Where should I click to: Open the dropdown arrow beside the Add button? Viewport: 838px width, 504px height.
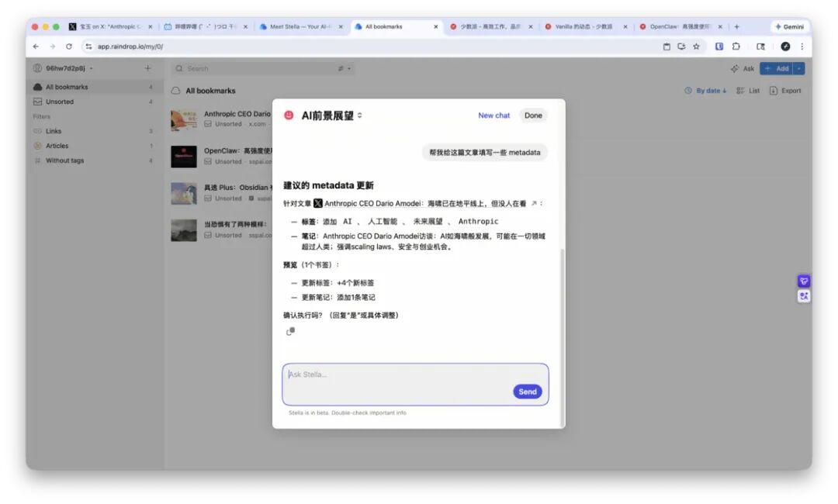coord(799,68)
